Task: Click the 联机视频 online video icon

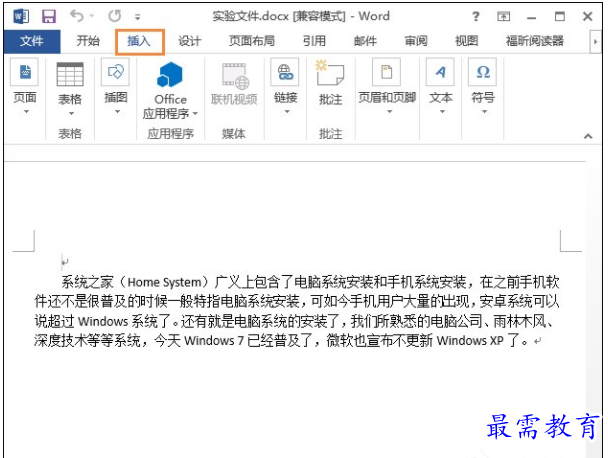Action: coord(235,76)
